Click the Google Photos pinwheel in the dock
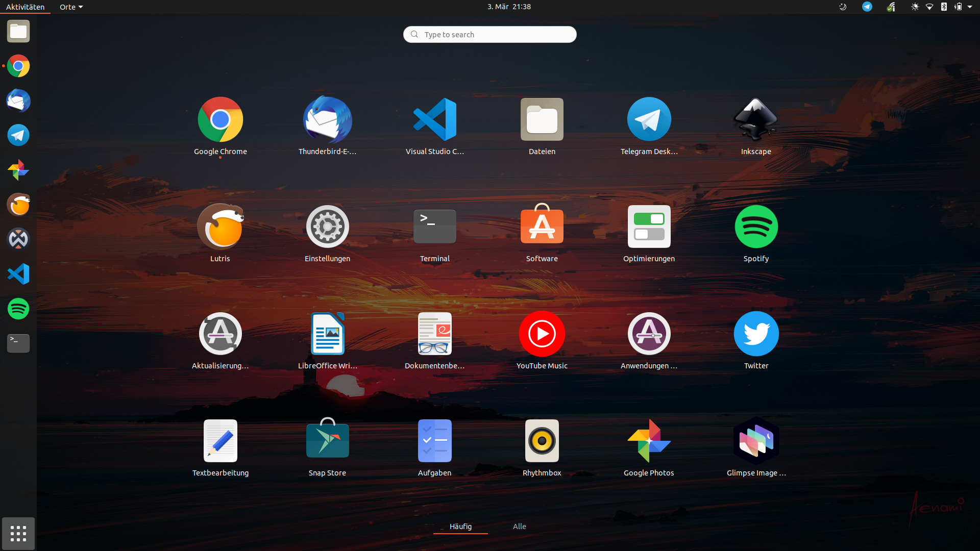 tap(18, 170)
